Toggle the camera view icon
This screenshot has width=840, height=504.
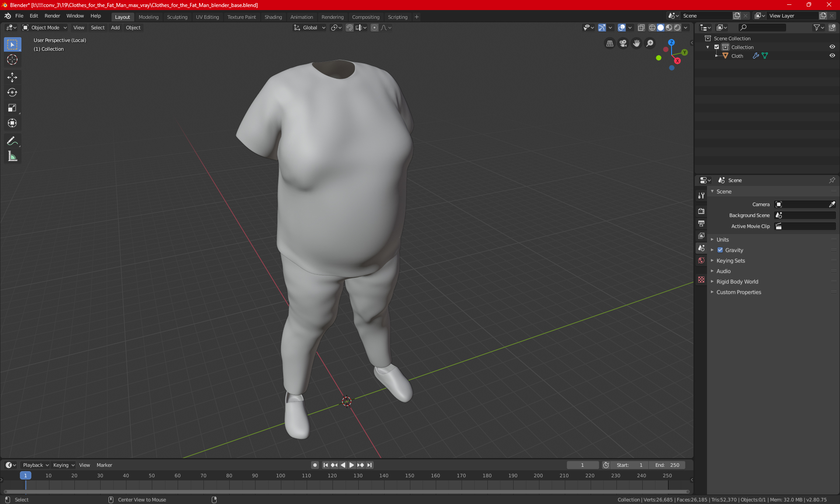(623, 43)
